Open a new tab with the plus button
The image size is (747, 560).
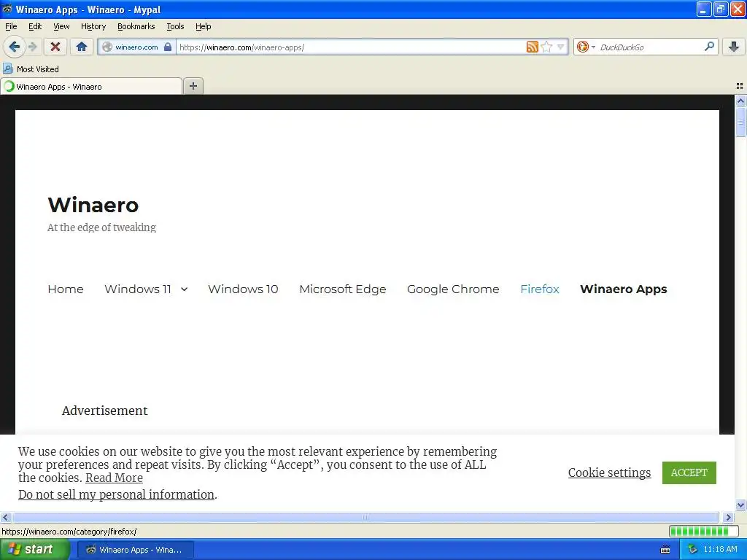click(193, 86)
